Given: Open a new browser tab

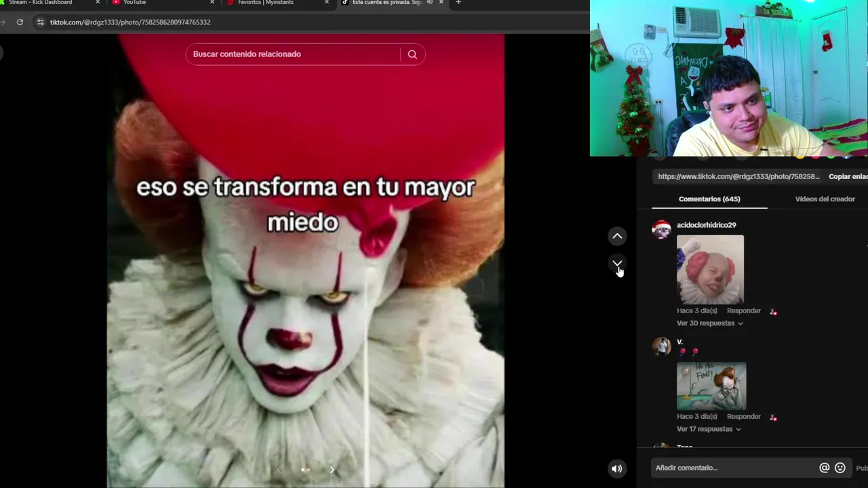Looking at the screenshot, I should [458, 3].
